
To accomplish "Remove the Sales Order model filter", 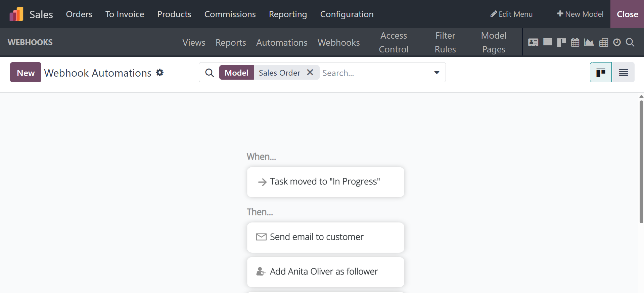I will click(x=310, y=72).
